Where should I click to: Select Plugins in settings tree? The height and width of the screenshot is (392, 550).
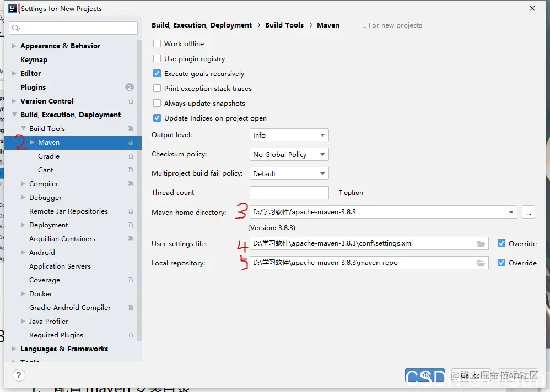pos(33,87)
